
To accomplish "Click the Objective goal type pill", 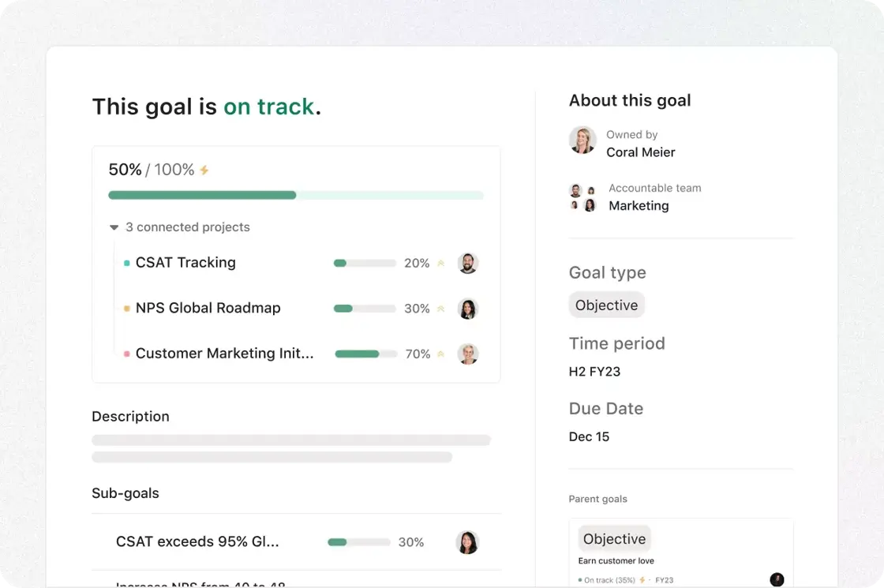I will tap(607, 305).
